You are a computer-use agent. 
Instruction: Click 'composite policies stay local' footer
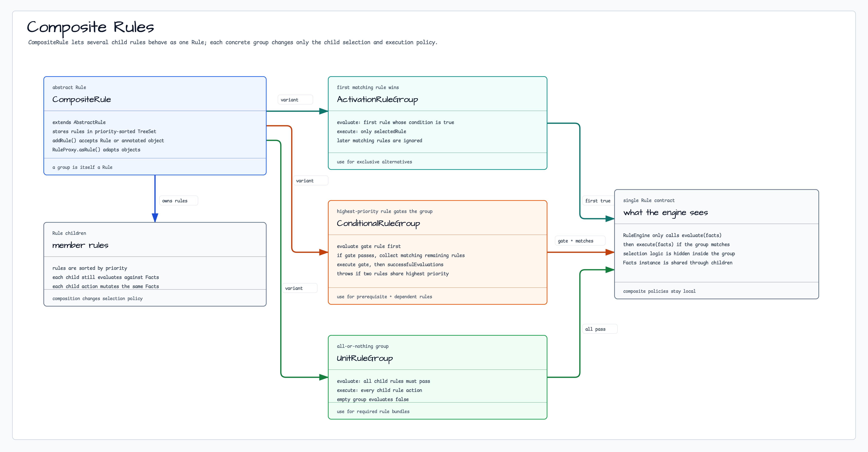pos(659,291)
